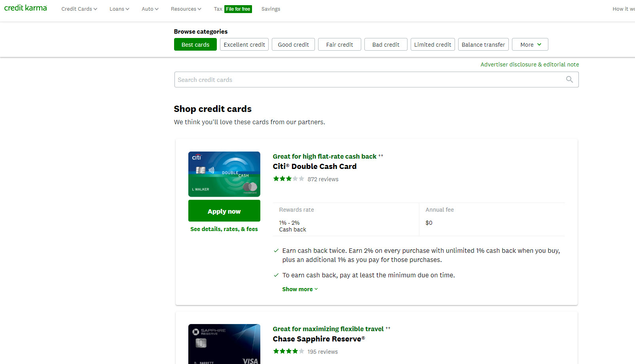
Task: Open the Credit Cards nav dropdown
Action: tap(79, 9)
